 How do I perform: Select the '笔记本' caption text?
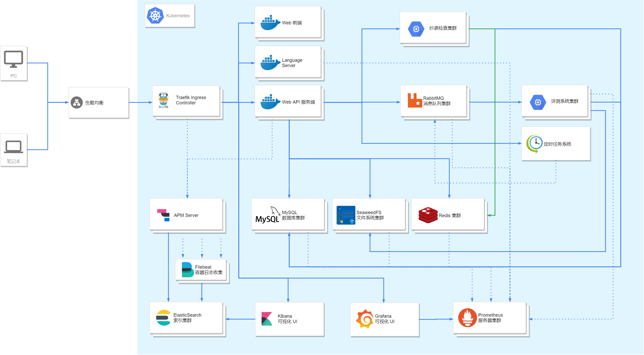pos(13,162)
